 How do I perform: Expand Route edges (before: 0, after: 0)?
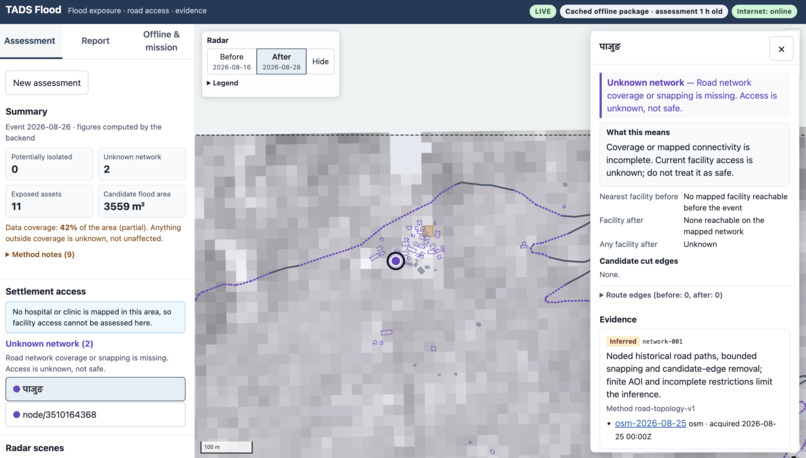tap(661, 295)
